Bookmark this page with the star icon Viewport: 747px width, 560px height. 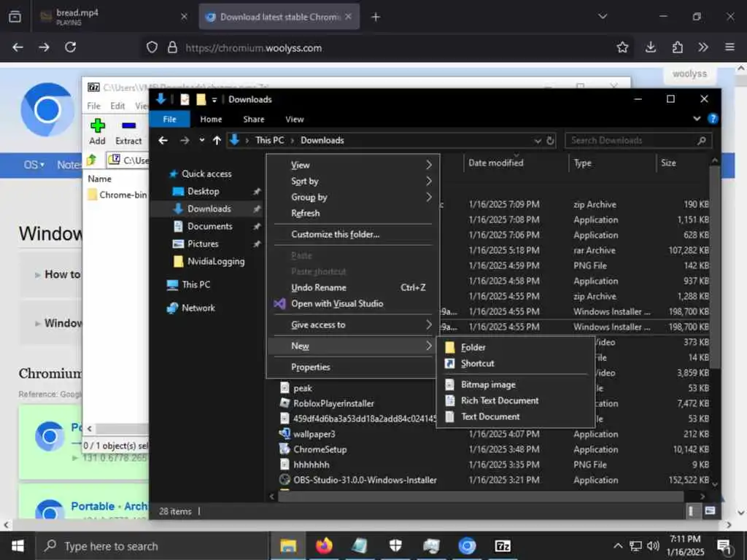(622, 47)
